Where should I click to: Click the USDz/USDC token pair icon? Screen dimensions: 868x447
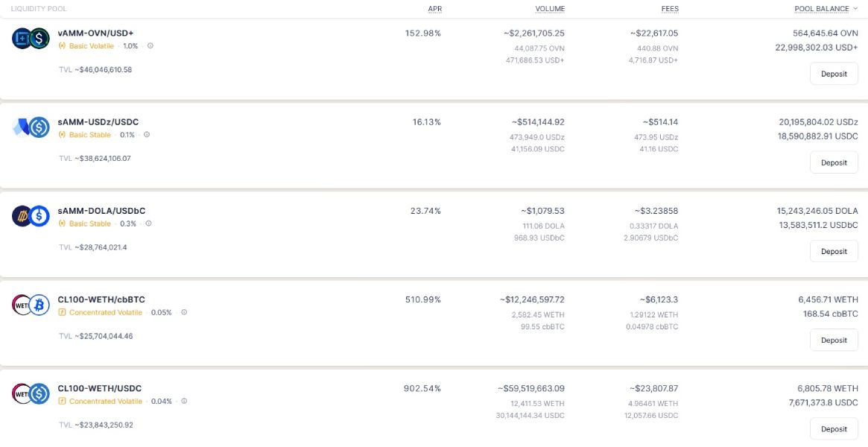pyautogui.click(x=31, y=127)
